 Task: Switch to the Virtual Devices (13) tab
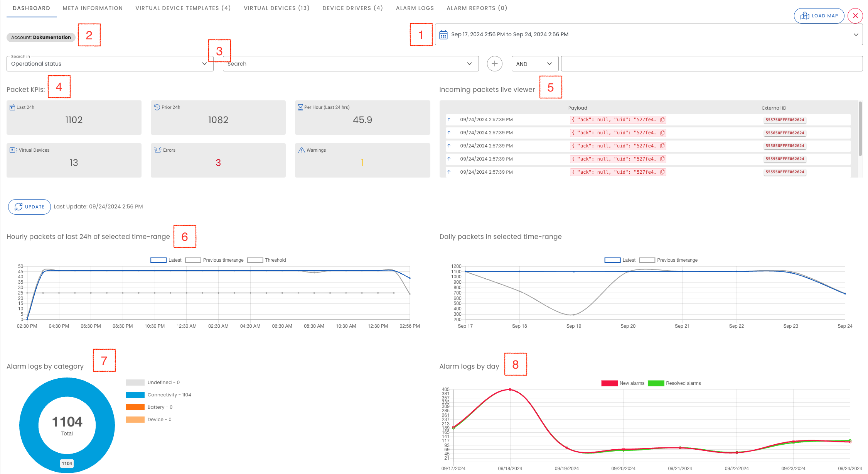[276, 8]
